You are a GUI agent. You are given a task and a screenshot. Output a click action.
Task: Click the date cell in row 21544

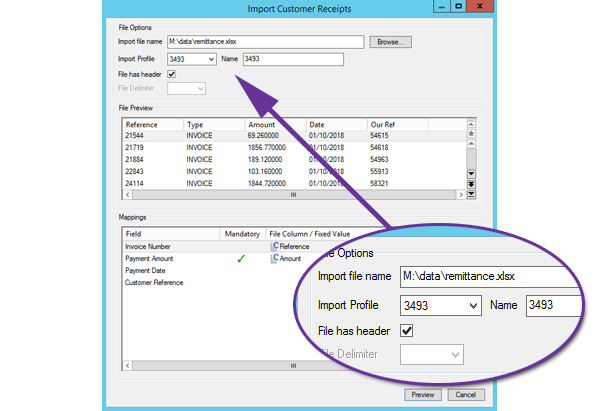pyautogui.click(x=326, y=135)
